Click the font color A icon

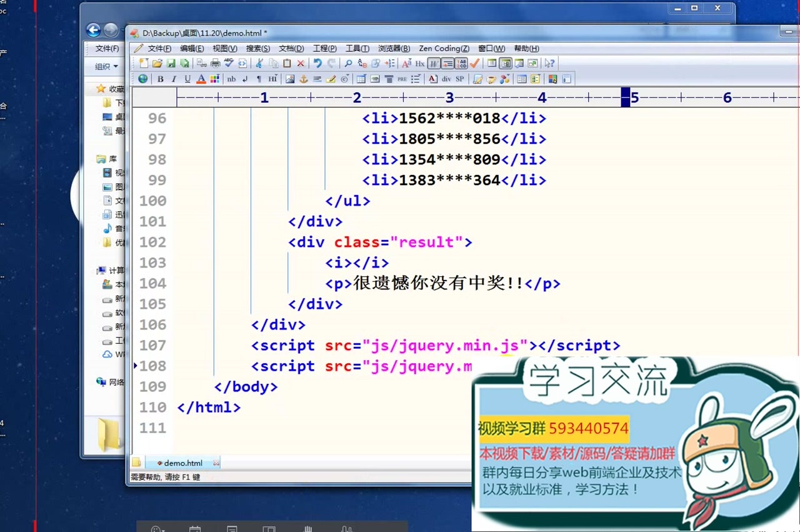click(x=201, y=79)
